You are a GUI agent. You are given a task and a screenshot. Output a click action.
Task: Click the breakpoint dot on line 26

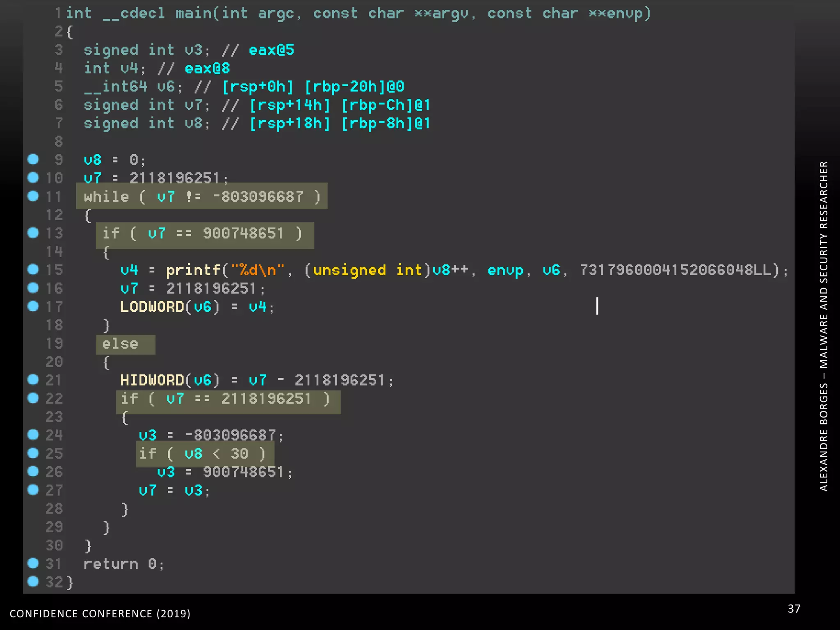coord(33,471)
